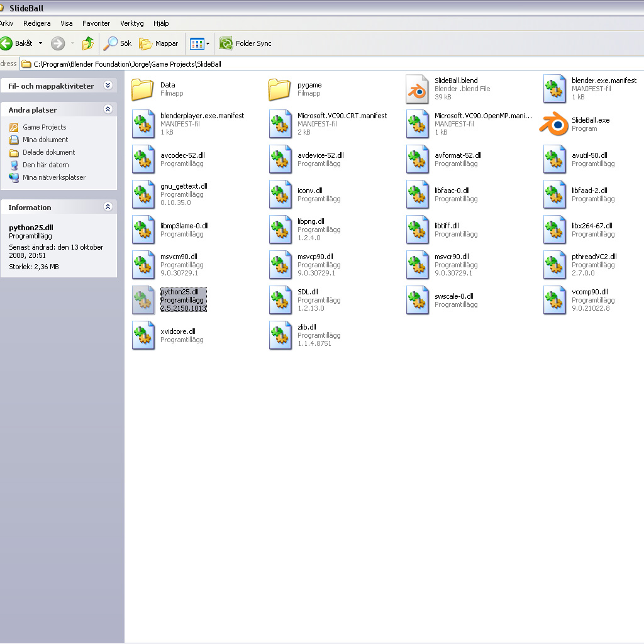644x644 pixels.
Task: Expand Fil- och mappaktiviteter panel
Action: [108, 86]
